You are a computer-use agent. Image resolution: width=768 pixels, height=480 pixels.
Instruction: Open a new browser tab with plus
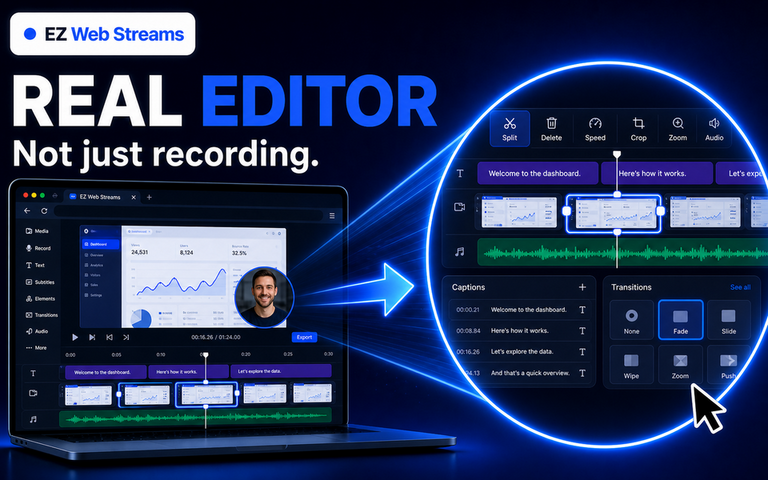[x=149, y=197]
